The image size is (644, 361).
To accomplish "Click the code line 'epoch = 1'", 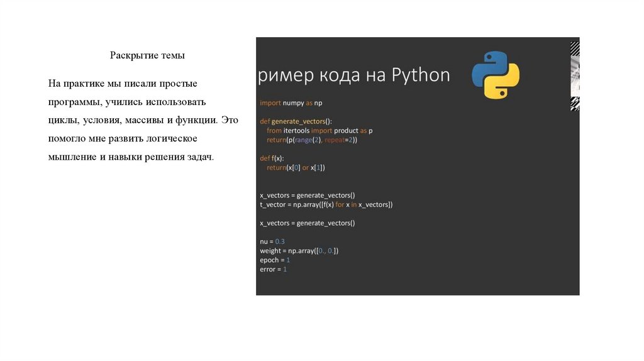I will [275, 260].
